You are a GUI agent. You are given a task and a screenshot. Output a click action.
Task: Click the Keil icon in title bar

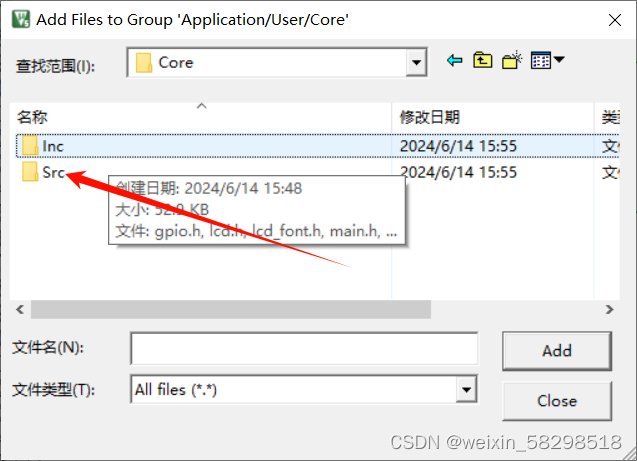pos(18,18)
